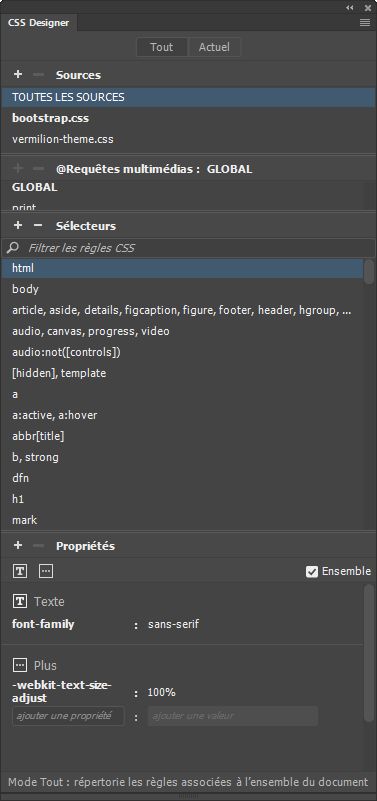Screen dimensions: 377x801
Task: Click the Sources section header
Action: (x=78, y=75)
